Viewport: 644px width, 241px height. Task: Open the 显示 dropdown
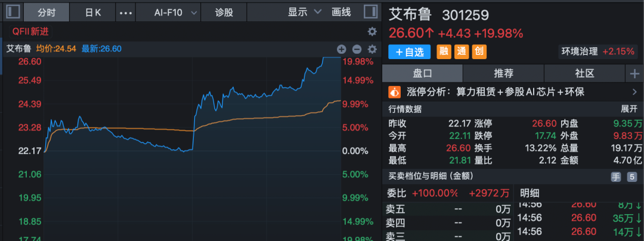(304, 13)
